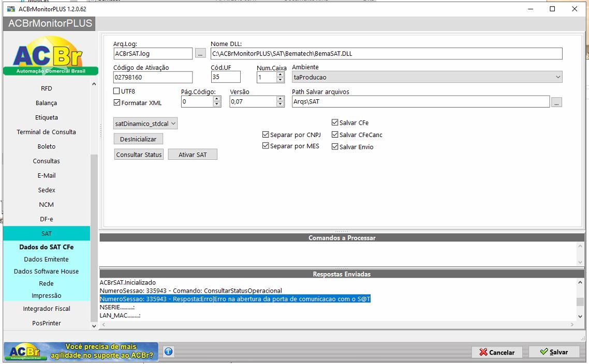Click sidebar scrollbar down arrow
The width and height of the screenshot is (589, 364).
pos(94,326)
